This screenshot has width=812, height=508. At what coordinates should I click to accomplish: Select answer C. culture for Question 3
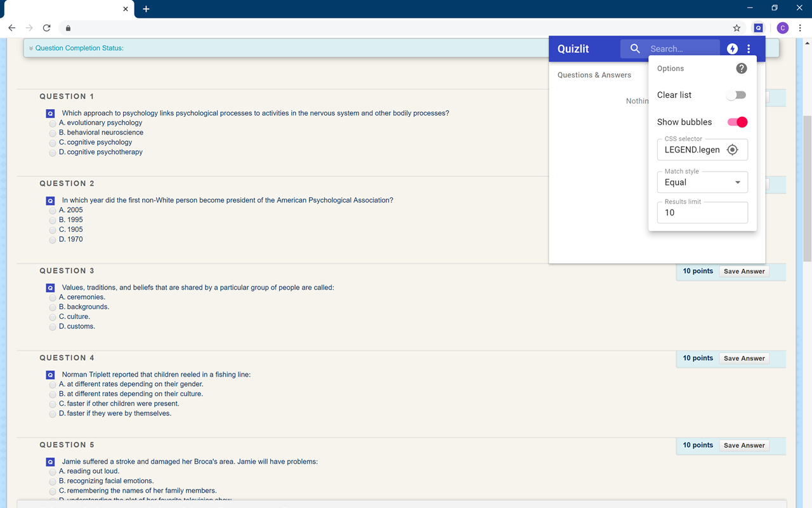tap(53, 316)
